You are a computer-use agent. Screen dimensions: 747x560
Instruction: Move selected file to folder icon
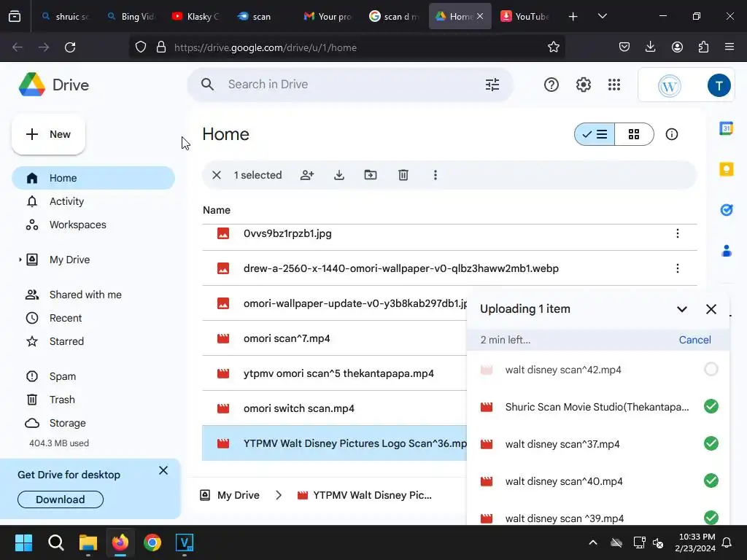[x=371, y=175]
